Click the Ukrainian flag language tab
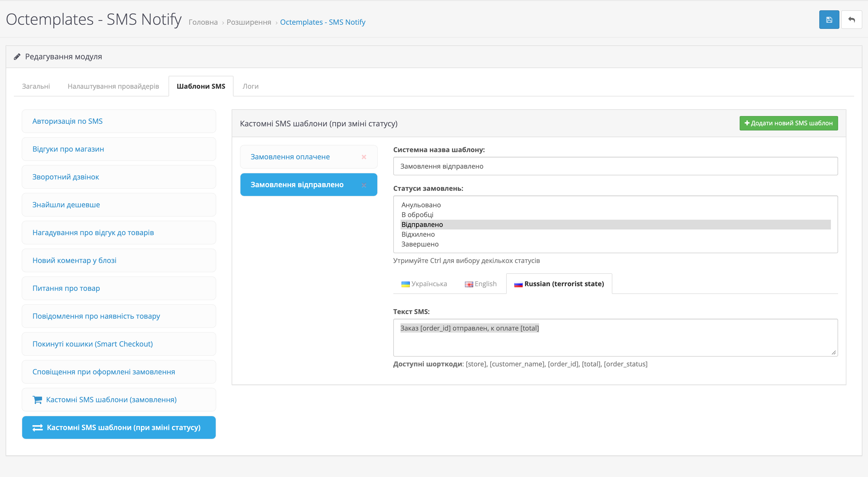This screenshot has width=868, height=477. pos(424,284)
